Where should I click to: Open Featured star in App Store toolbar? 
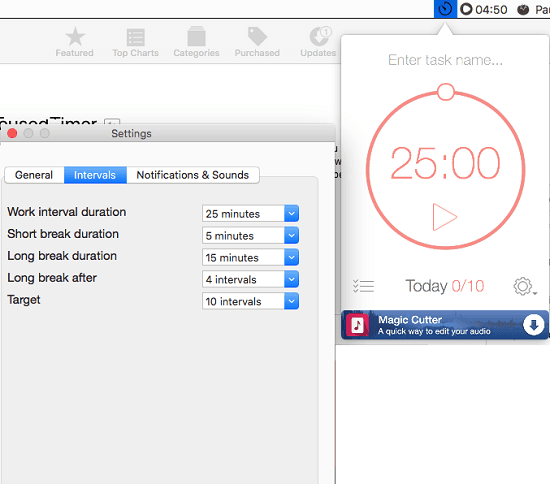click(x=75, y=42)
